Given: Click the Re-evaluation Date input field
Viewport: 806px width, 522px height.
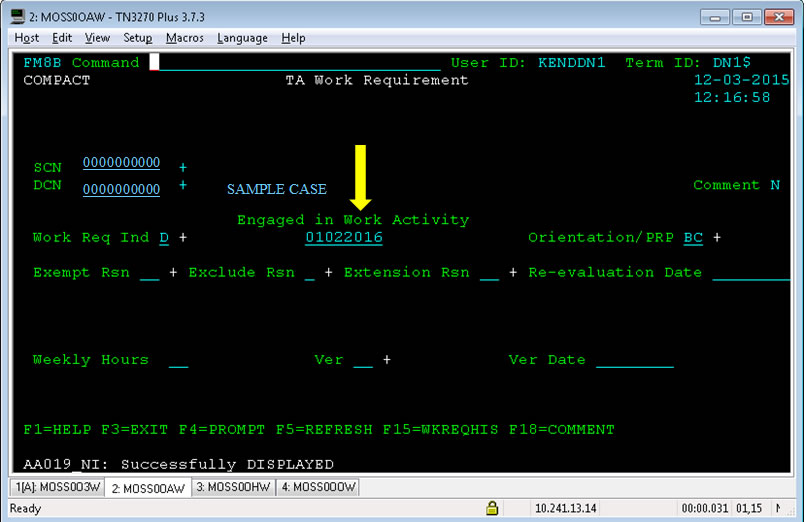Looking at the screenshot, I should 751,273.
